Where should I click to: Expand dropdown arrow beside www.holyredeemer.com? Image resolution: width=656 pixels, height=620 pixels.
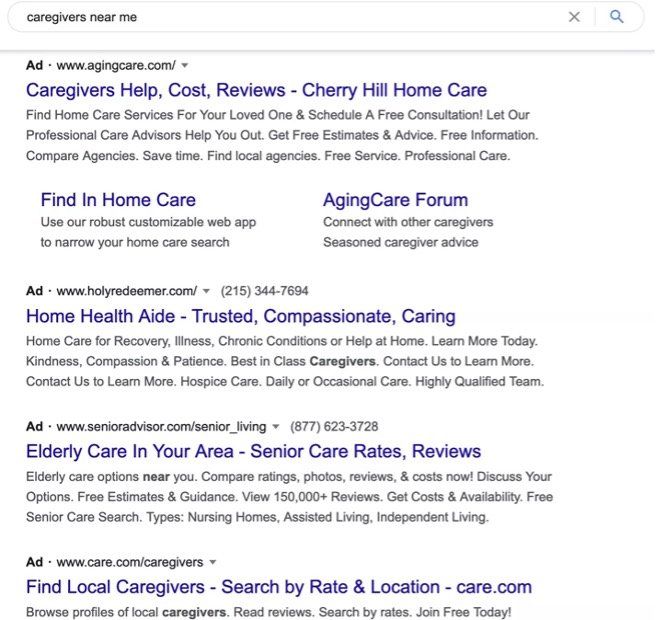[206, 291]
